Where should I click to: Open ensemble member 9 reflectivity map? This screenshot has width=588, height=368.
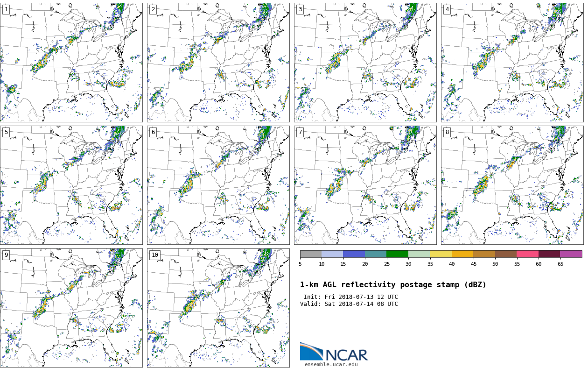tap(71, 308)
